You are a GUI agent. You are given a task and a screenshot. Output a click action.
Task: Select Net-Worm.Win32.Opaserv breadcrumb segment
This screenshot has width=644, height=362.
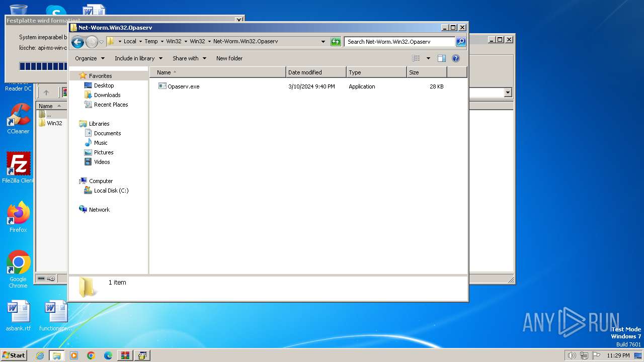tap(246, 42)
